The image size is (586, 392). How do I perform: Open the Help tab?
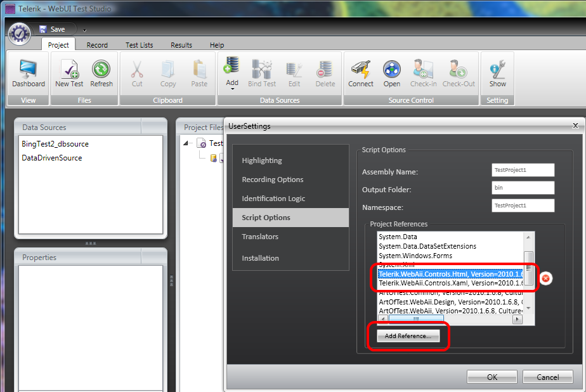click(x=217, y=45)
